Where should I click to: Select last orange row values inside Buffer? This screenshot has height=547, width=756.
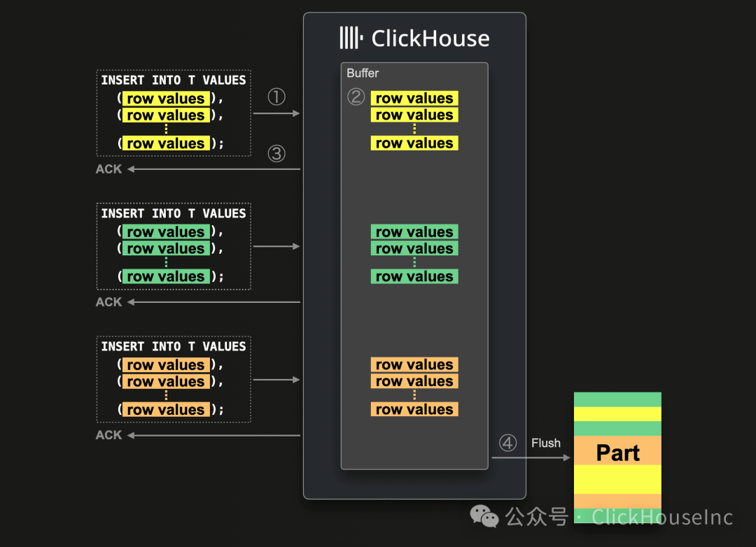414,409
